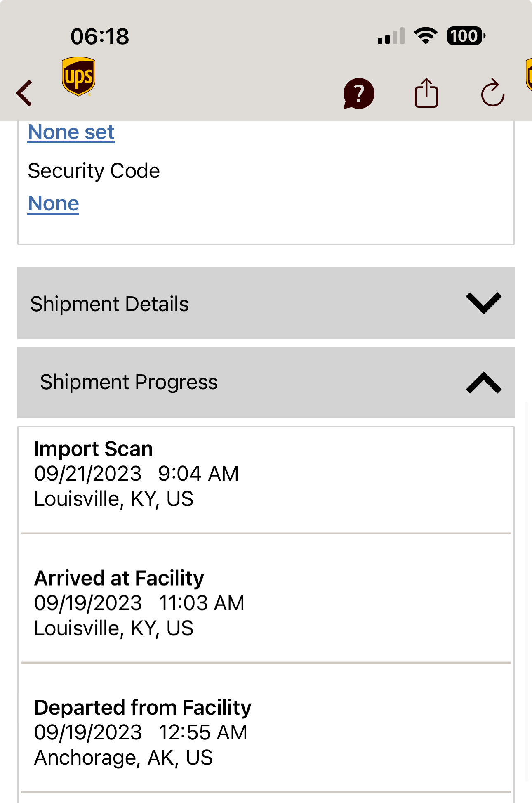Tap the Security Code label

point(94,171)
